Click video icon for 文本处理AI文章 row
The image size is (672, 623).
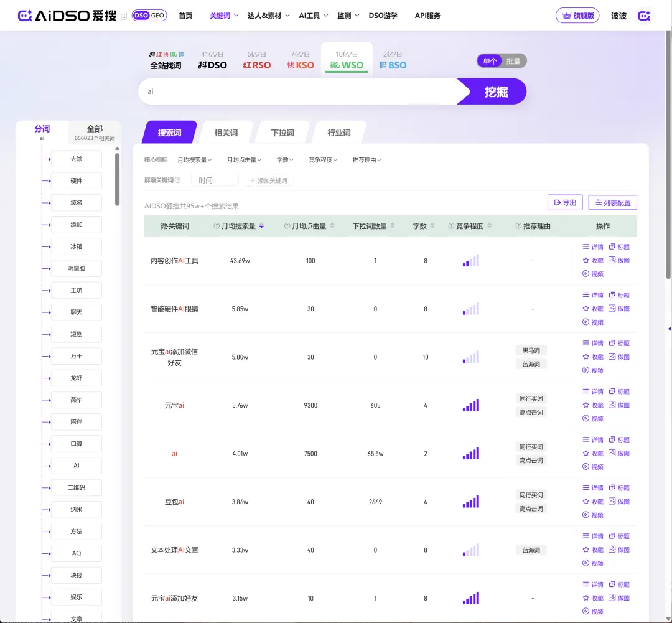coord(586,563)
